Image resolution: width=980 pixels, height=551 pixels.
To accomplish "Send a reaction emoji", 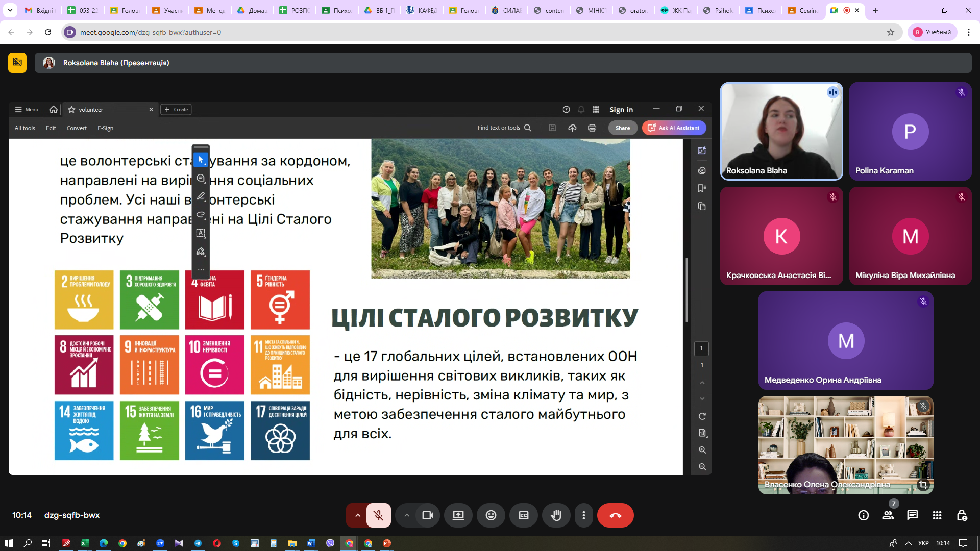I will [x=491, y=515].
